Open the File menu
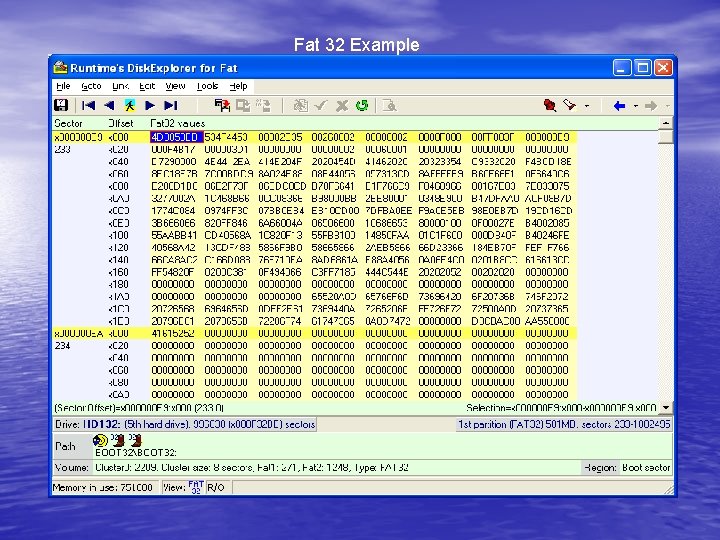Viewport: 720px width, 540px height. point(63,86)
